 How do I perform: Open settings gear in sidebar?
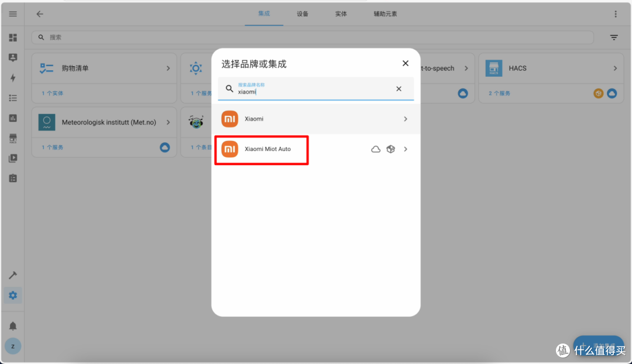pos(13,296)
